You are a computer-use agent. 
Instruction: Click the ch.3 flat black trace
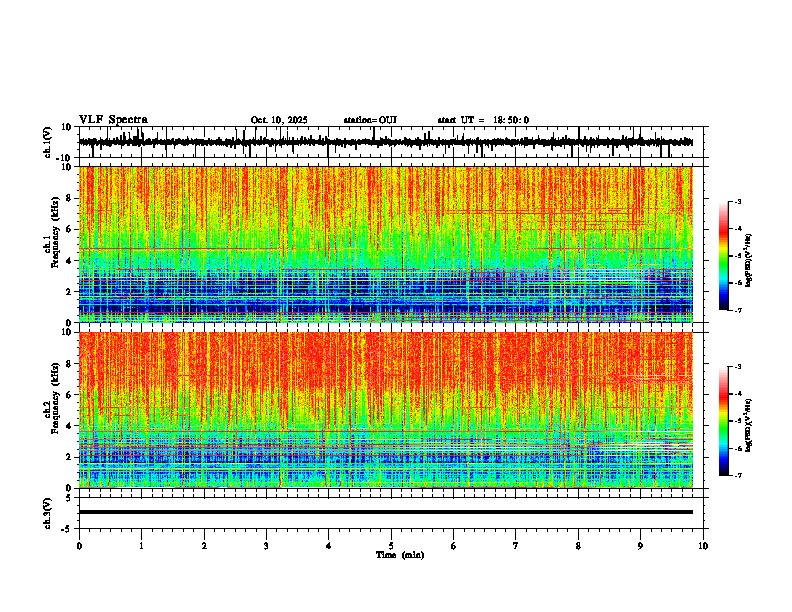[x=386, y=512]
